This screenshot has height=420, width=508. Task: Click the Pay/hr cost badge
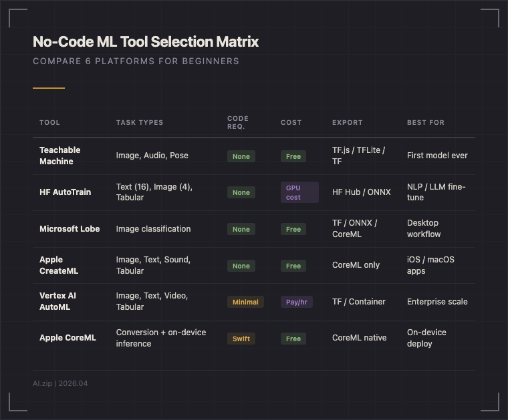296,302
